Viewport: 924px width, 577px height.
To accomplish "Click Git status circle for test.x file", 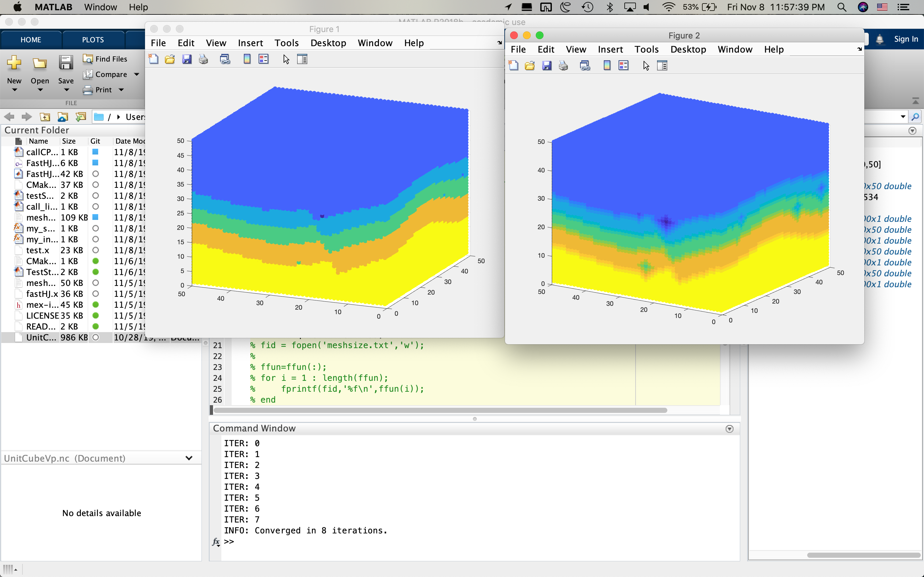I will tap(96, 250).
